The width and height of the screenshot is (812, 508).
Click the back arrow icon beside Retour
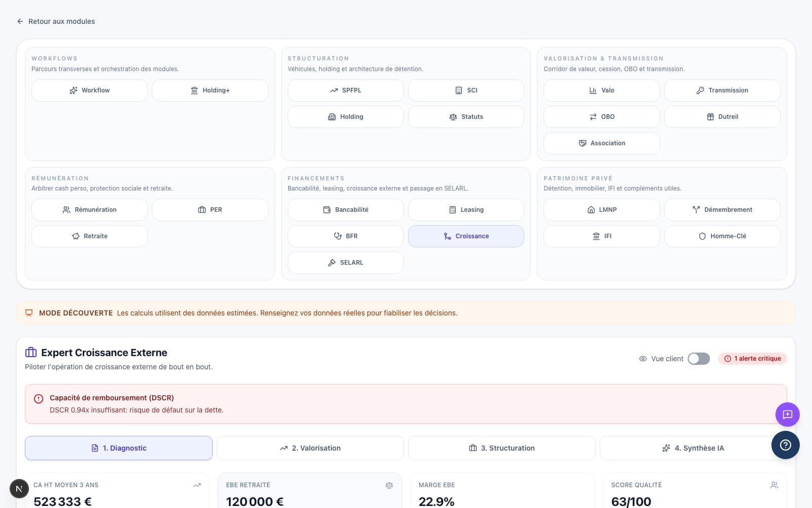coord(20,21)
